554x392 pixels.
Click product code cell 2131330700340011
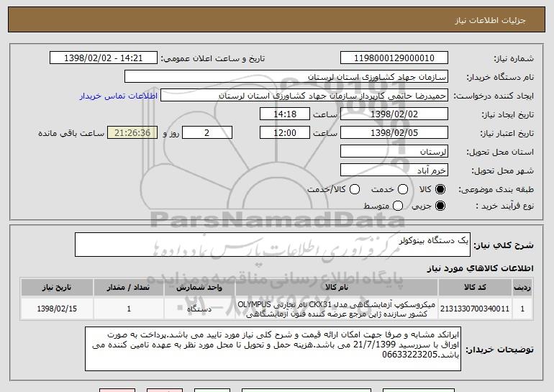(x=475, y=309)
